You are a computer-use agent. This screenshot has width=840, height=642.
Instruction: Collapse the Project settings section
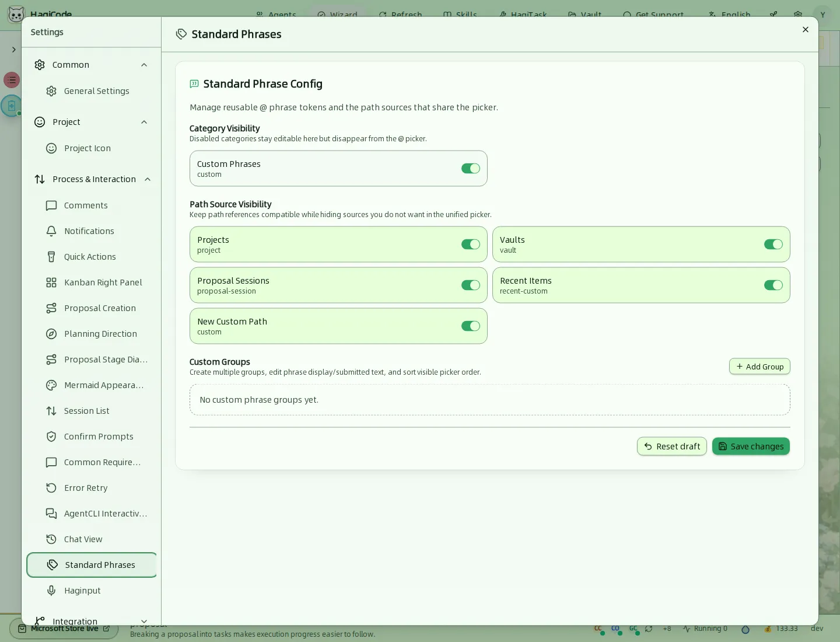144,122
